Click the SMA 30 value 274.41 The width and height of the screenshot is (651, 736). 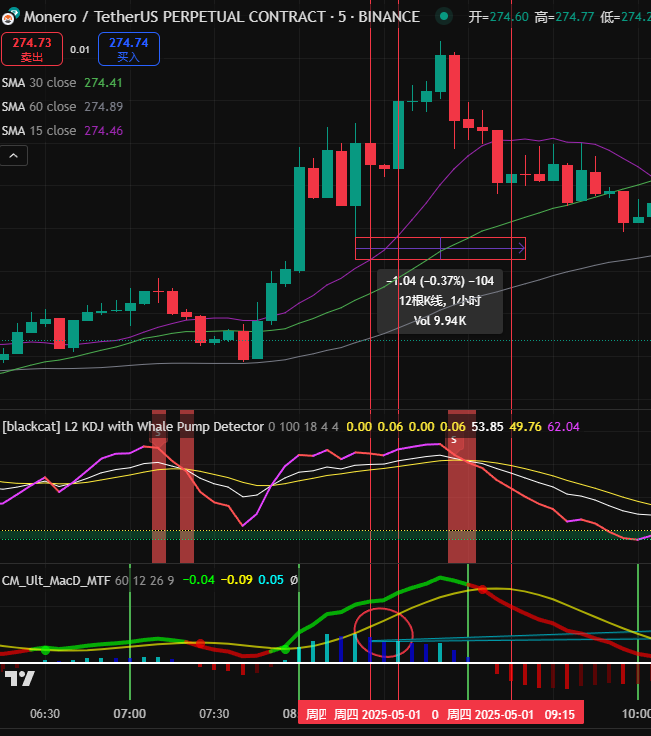(103, 83)
